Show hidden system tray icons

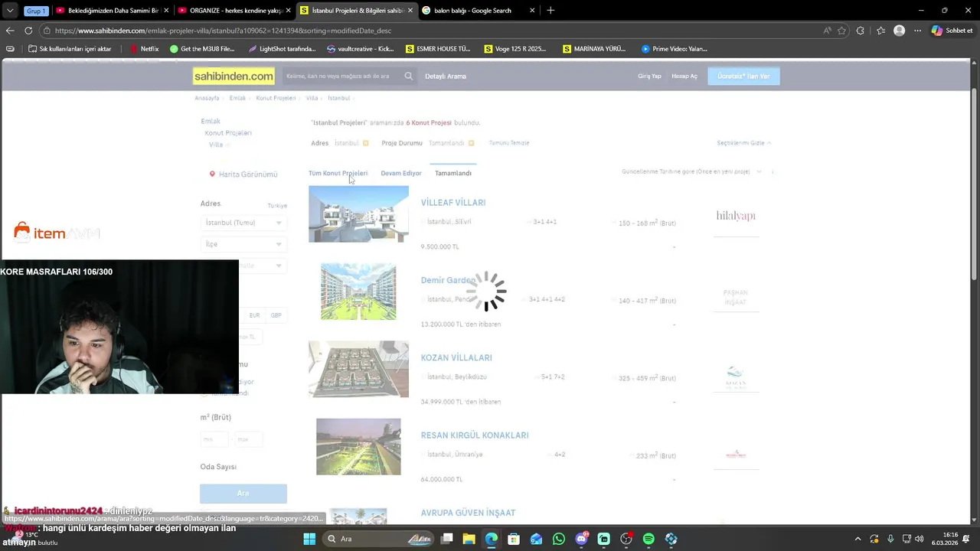(x=857, y=539)
